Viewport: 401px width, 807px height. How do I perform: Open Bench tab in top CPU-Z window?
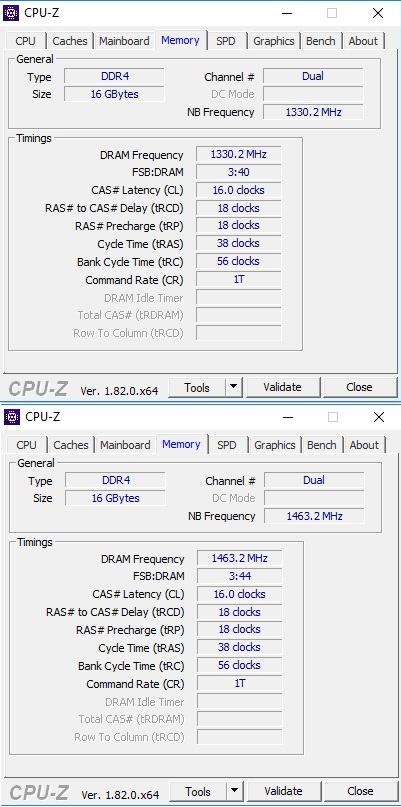321,41
